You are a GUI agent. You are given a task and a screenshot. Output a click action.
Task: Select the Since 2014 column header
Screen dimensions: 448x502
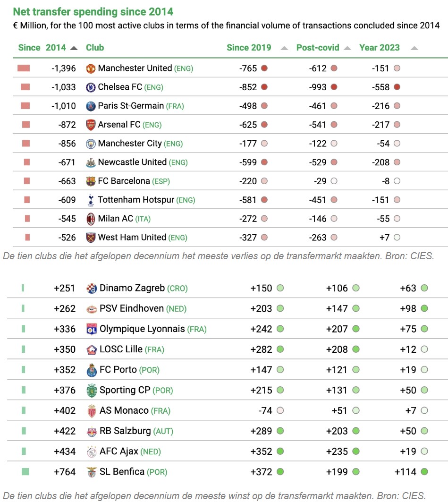(42, 48)
